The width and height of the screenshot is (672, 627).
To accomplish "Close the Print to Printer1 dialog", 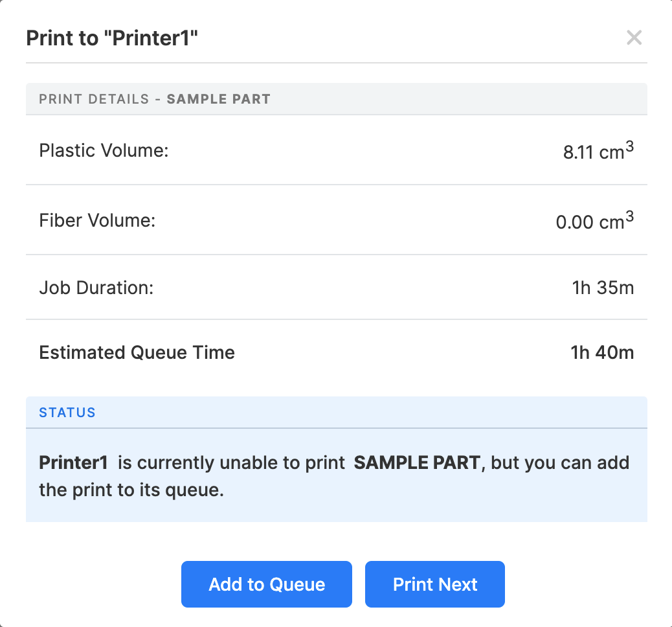I will coord(634,38).
